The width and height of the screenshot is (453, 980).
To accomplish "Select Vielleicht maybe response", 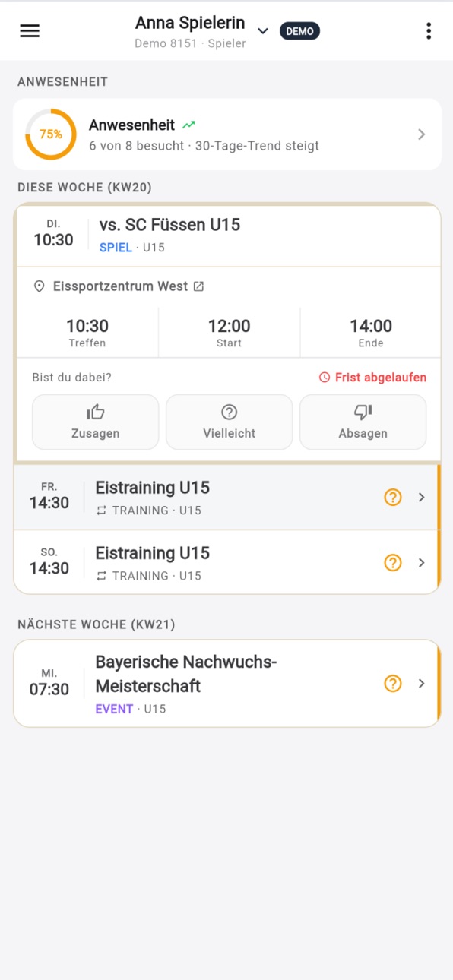I will 230,422.
